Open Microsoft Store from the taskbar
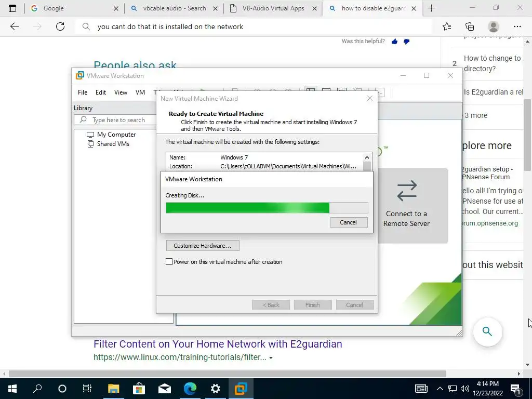 pos(139,389)
